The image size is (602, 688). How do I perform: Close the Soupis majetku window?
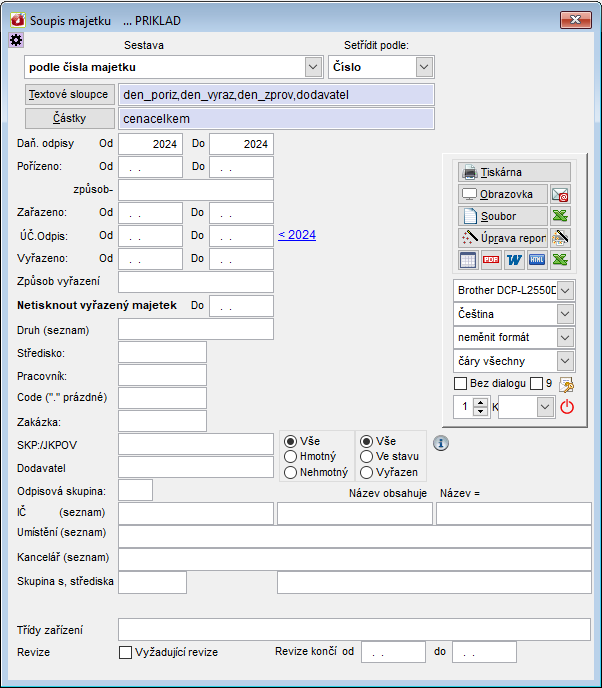(576, 20)
